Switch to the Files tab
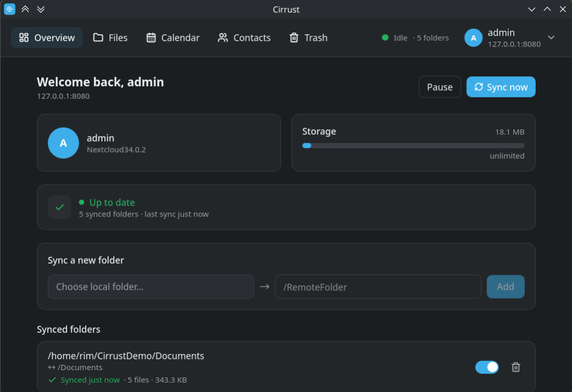 pyautogui.click(x=110, y=37)
